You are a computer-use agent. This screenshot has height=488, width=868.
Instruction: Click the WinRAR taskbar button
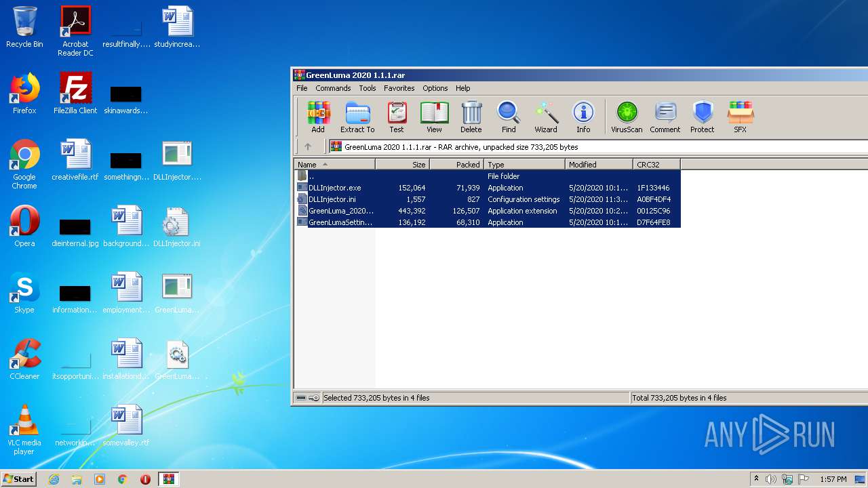[x=168, y=479]
